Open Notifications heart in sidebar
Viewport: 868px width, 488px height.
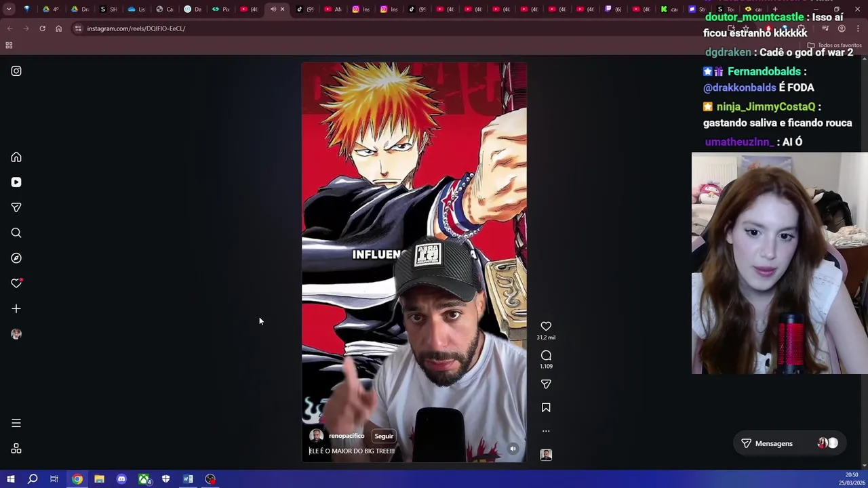pyautogui.click(x=16, y=283)
